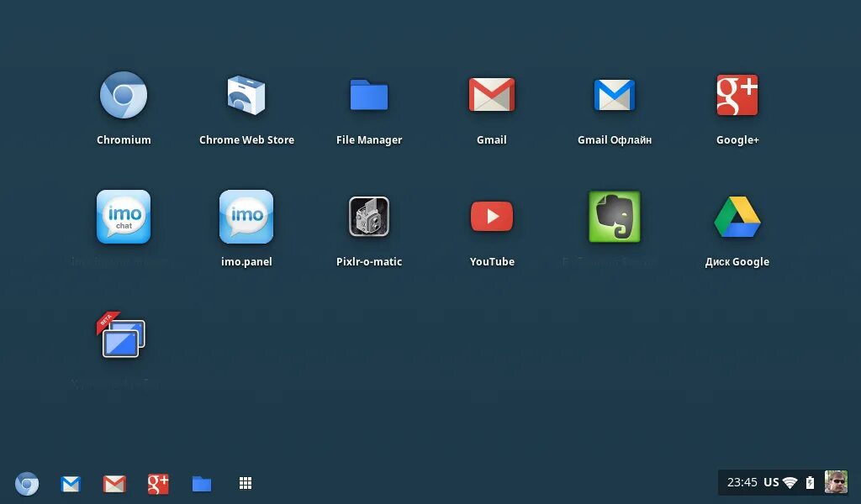This screenshot has height=504, width=861.
Task: Launch File Manager from the app grid
Action: [x=369, y=95]
